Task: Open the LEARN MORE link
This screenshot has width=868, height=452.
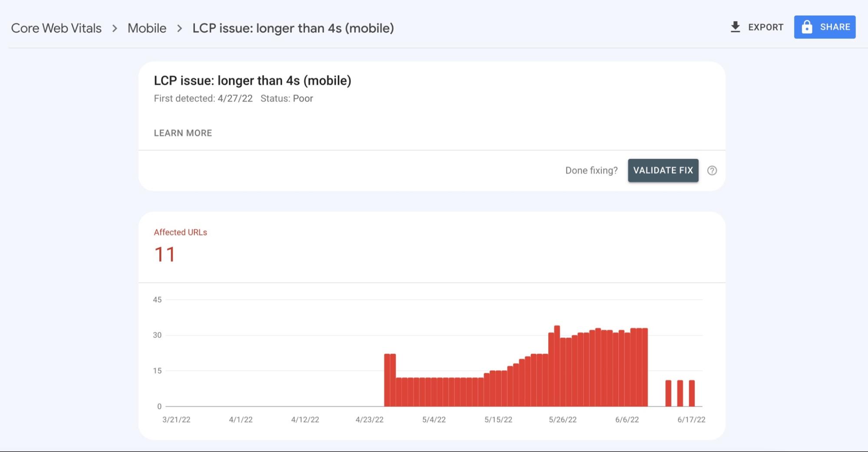Action: [x=183, y=133]
